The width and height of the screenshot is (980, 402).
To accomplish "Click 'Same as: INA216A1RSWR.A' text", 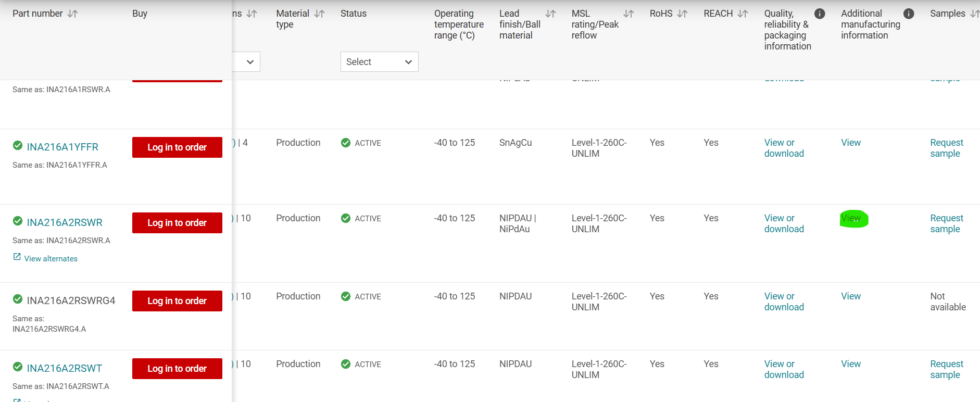I will [x=61, y=90].
